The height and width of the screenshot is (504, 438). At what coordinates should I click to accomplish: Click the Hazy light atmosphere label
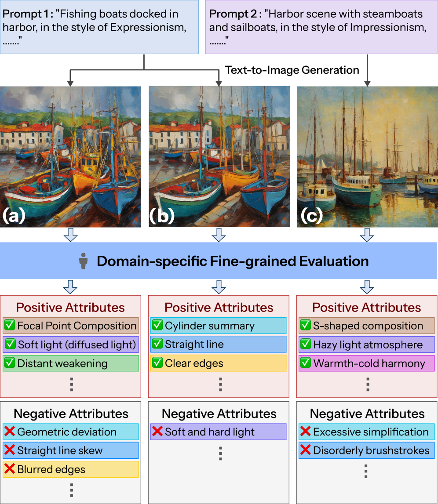tap(368, 344)
